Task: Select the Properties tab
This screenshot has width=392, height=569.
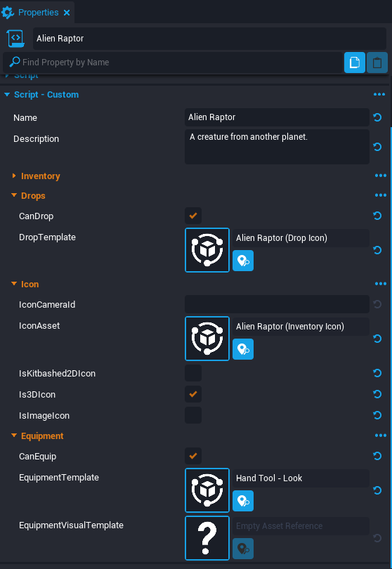Action: (x=38, y=13)
